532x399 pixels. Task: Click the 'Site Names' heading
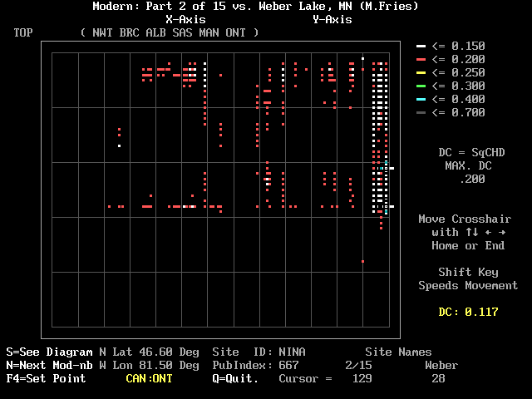tap(398, 352)
